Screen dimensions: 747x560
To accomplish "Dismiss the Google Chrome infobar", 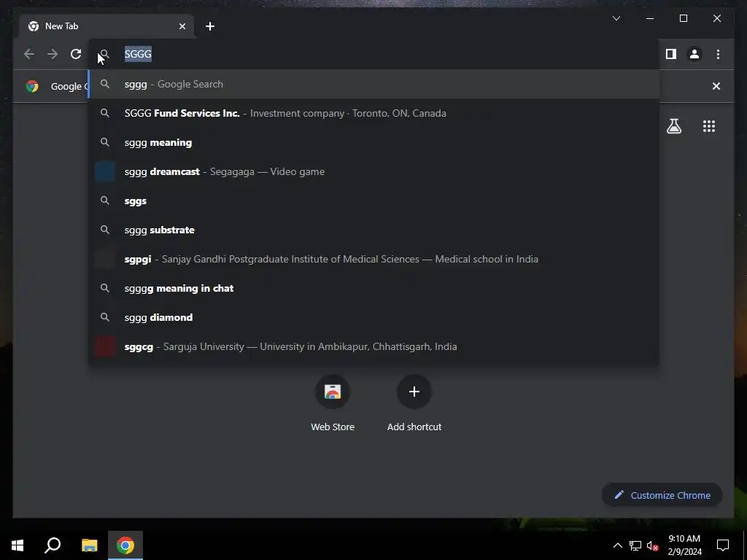I will 716,86.
